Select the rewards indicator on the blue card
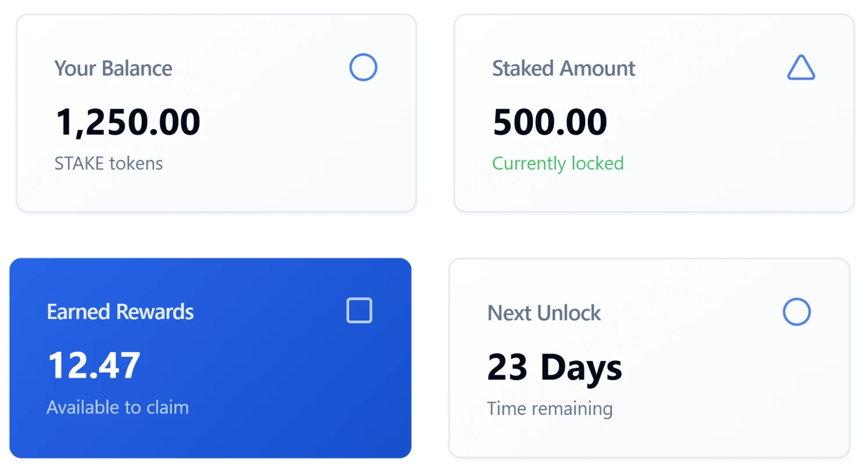868x469 pixels. pyautogui.click(x=358, y=311)
